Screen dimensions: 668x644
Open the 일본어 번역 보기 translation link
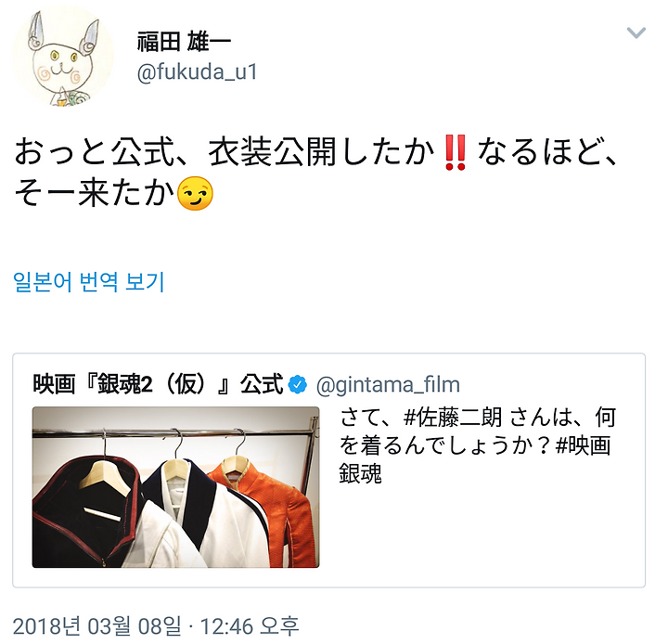coord(89,282)
